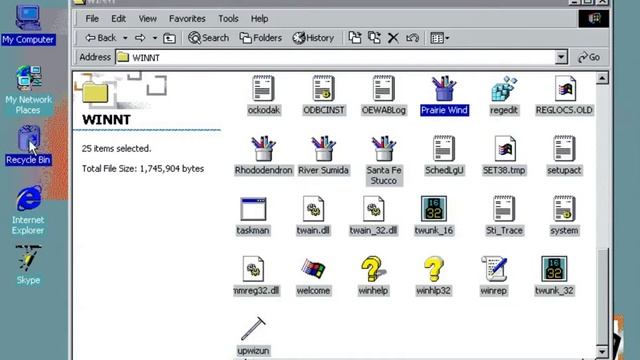The height and width of the screenshot is (360, 640).
Task: Show the History pane
Action: [x=313, y=38]
